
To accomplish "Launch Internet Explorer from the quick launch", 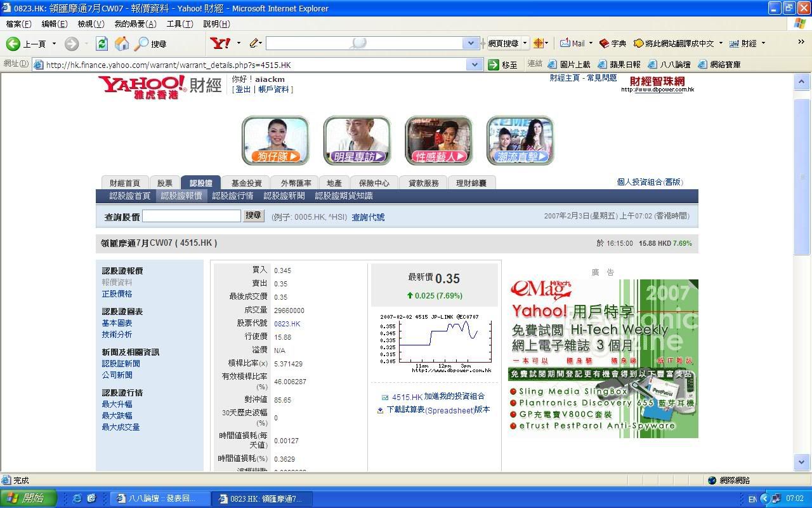I will point(77,498).
